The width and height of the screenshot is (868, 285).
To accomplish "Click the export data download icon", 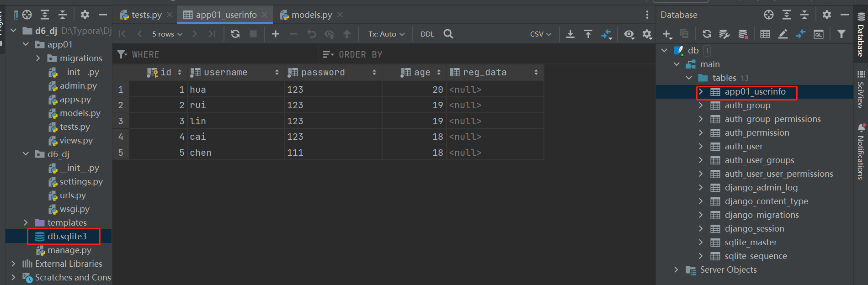I will click(x=570, y=34).
